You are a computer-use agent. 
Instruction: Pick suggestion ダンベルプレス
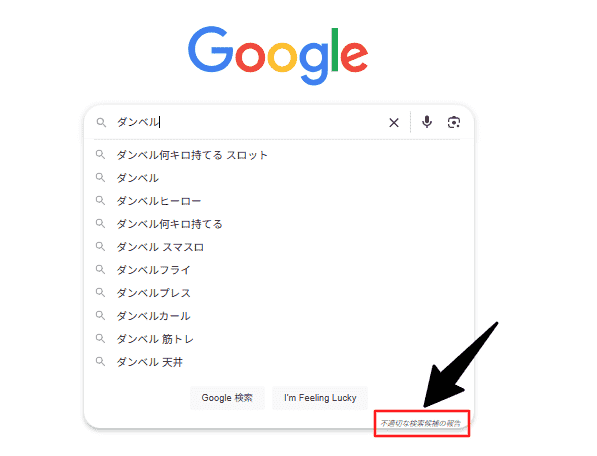click(279, 293)
